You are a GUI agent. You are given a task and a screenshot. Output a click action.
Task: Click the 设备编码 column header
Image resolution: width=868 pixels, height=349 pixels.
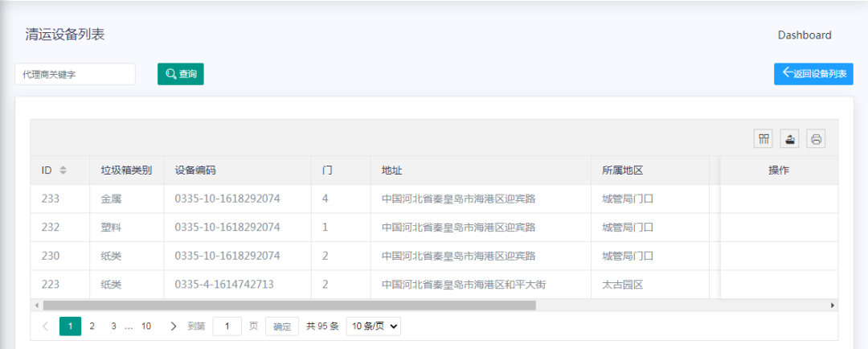(x=237, y=170)
